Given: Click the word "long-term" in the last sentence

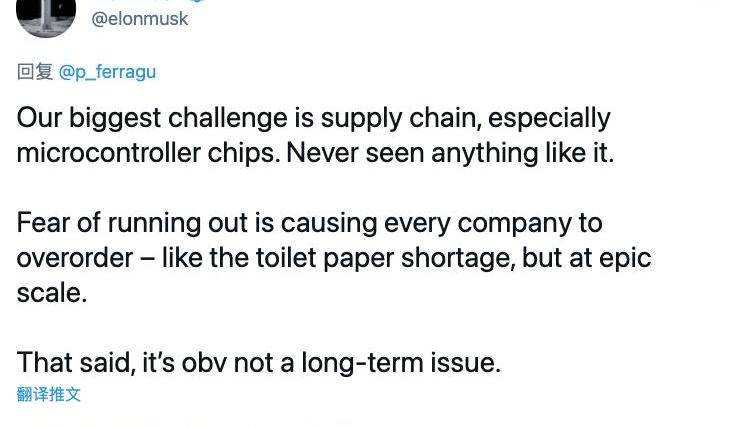Looking at the screenshot, I should click(362, 363).
